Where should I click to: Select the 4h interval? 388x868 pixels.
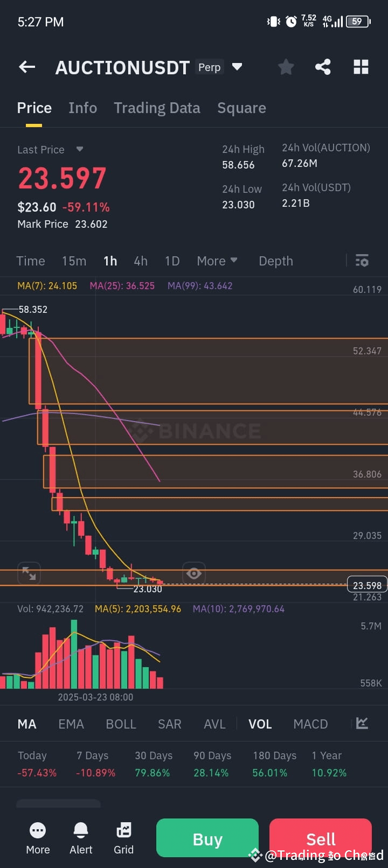pos(141,261)
